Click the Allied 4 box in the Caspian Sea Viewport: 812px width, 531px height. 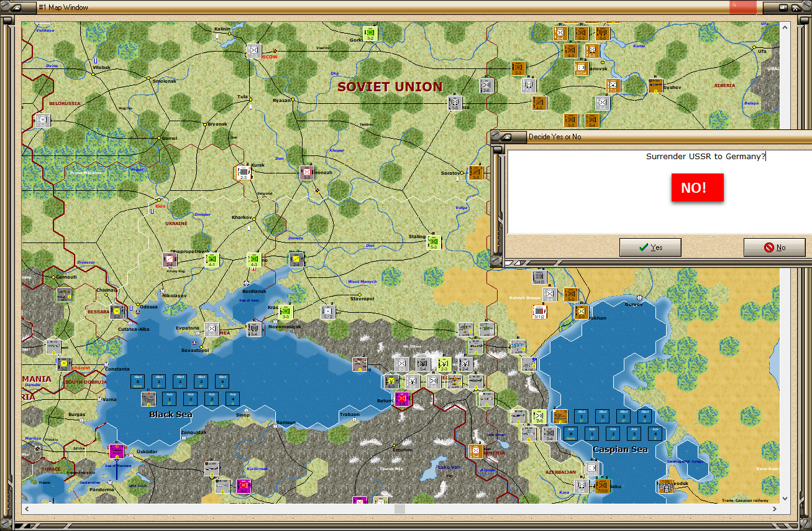[645, 416]
